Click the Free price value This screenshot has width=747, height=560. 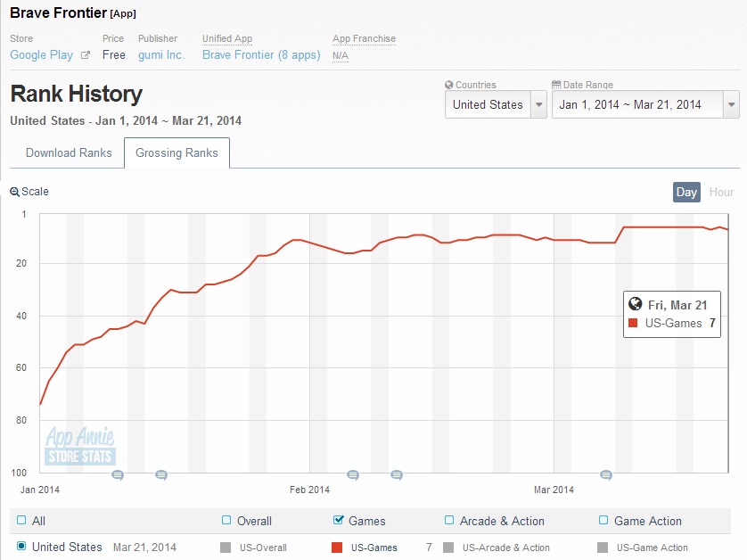pyautogui.click(x=114, y=54)
